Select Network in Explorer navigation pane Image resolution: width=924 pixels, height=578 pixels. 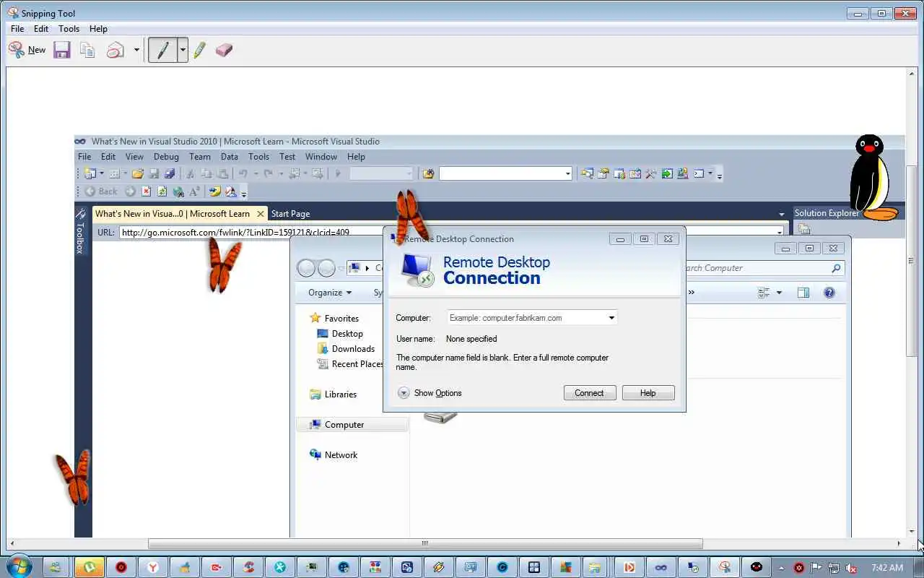(334, 455)
